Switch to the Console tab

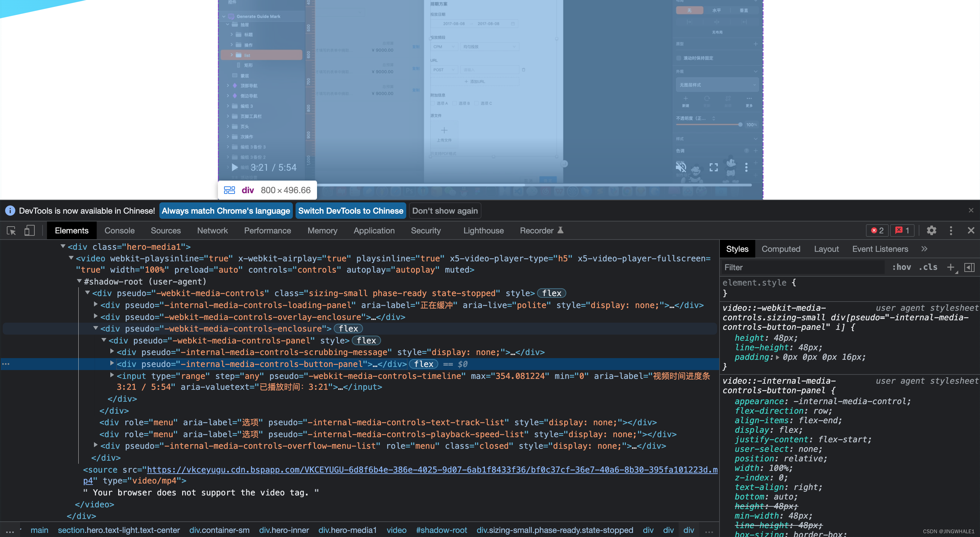pyautogui.click(x=120, y=231)
